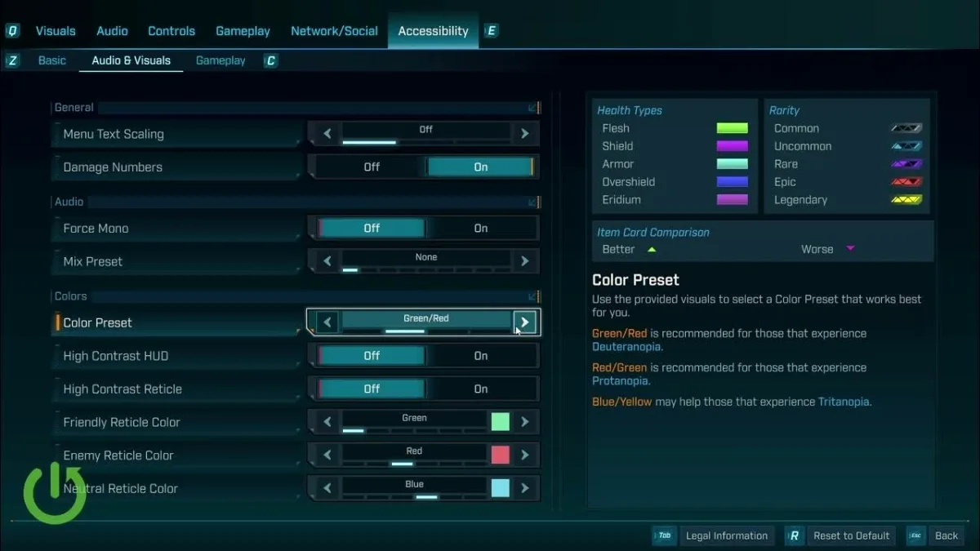Image resolution: width=980 pixels, height=551 pixels.
Task: Turn Damage Numbers off
Action: click(x=372, y=167)
